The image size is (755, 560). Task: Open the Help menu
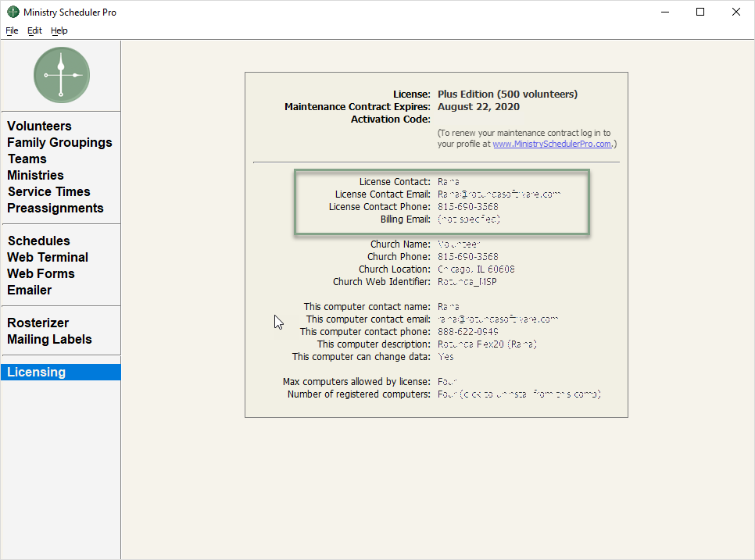coord(59,30)
